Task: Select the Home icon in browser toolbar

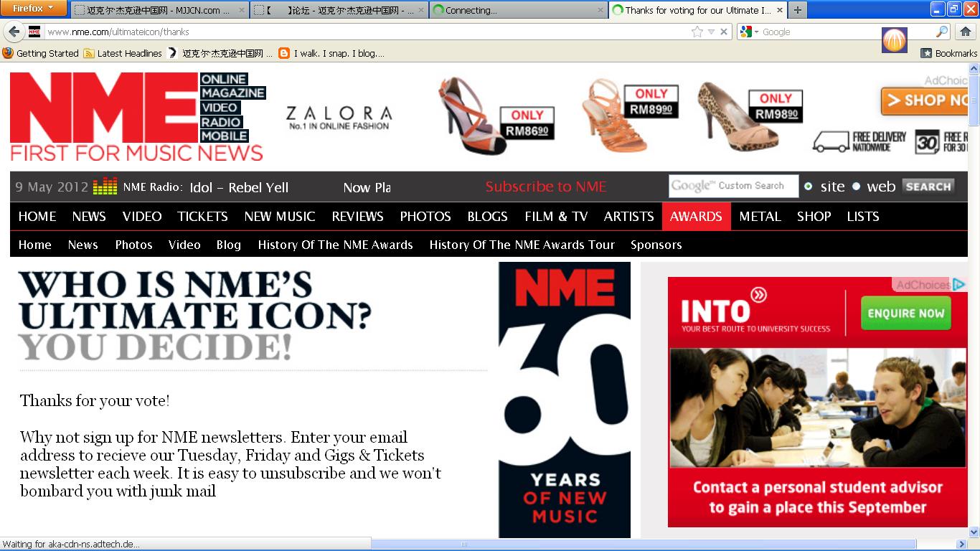Action: [x=965, y=32]
